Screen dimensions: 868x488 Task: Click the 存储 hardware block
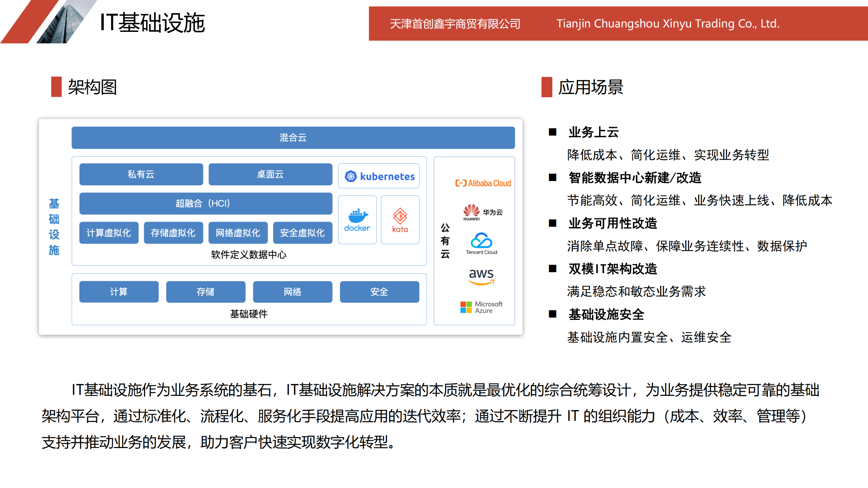(x=205, y=291)
